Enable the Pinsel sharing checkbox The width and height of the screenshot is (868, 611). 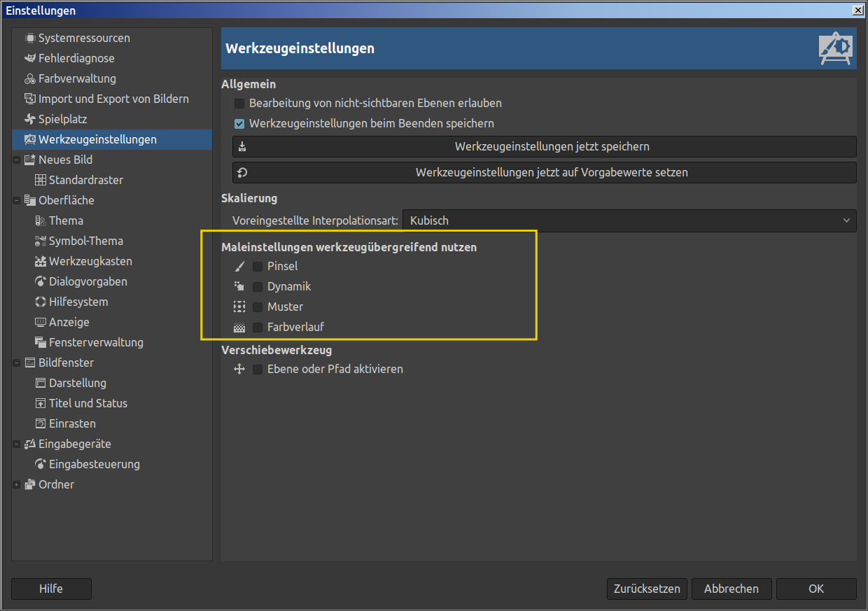pos(258,266)
